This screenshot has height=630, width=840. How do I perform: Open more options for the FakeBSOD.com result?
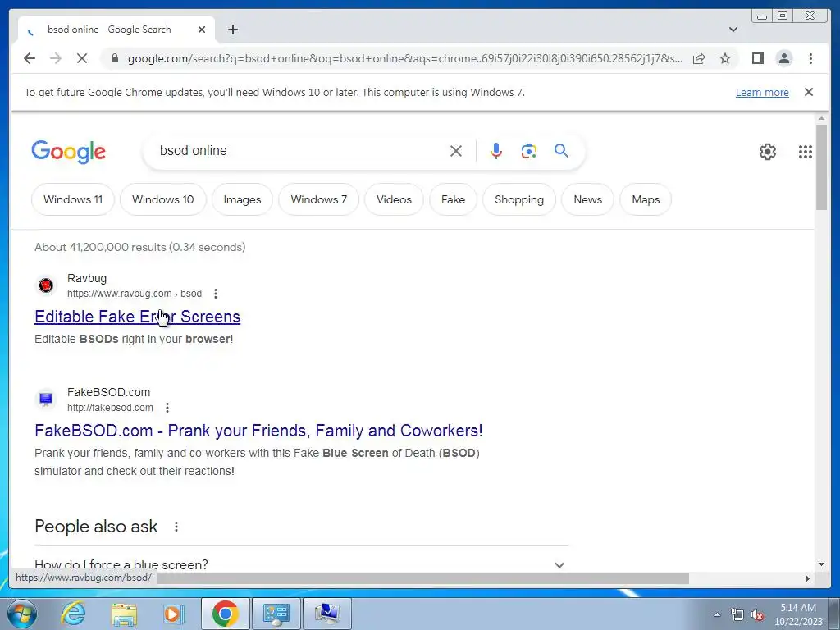click(167, 408)
